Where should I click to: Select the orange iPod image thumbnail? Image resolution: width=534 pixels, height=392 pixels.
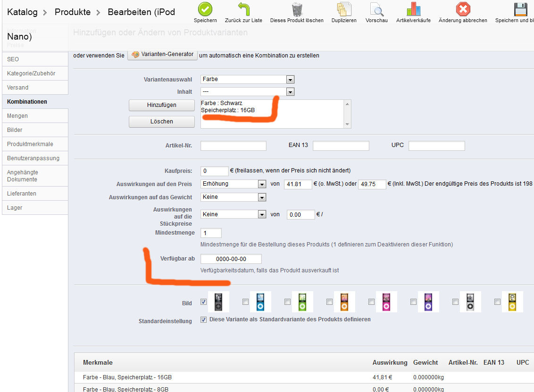tap(344, 302)
